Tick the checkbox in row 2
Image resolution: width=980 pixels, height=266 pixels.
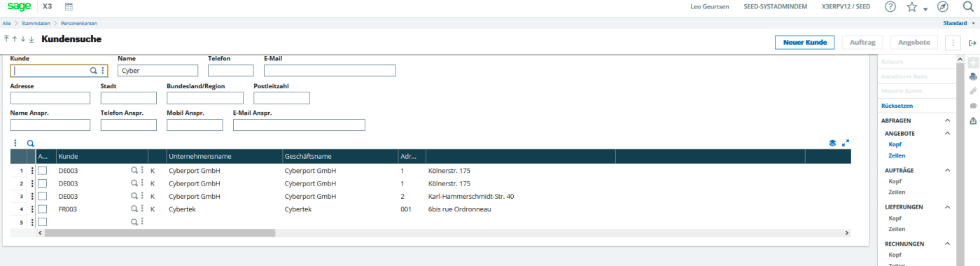(x=42, y=183)
